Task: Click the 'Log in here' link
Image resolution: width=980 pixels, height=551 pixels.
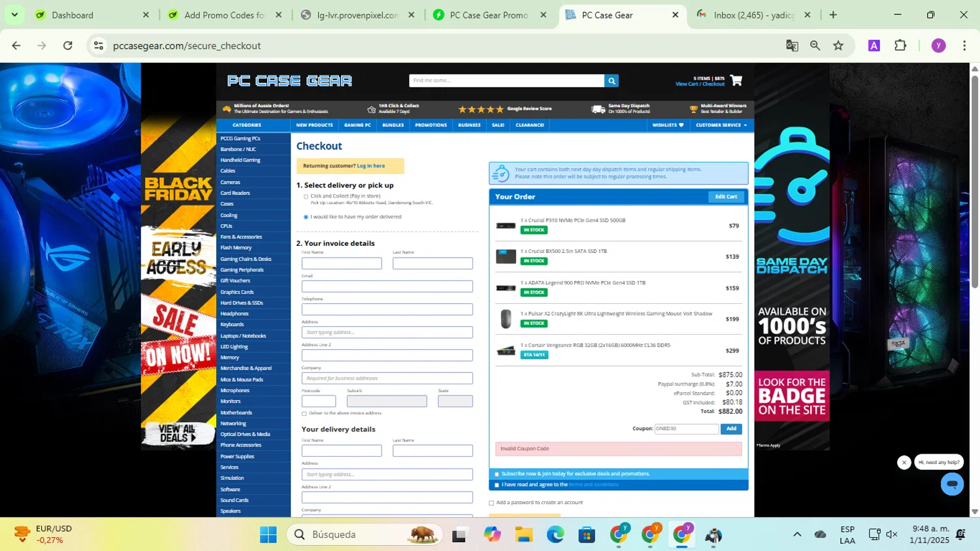Action: [370, 166]
